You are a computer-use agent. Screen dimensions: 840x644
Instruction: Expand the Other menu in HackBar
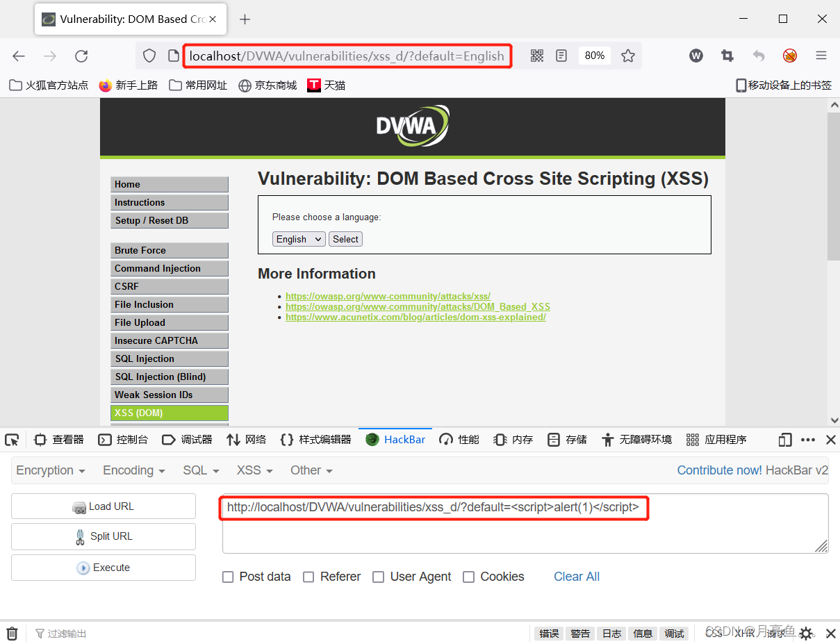click(311, 470)
